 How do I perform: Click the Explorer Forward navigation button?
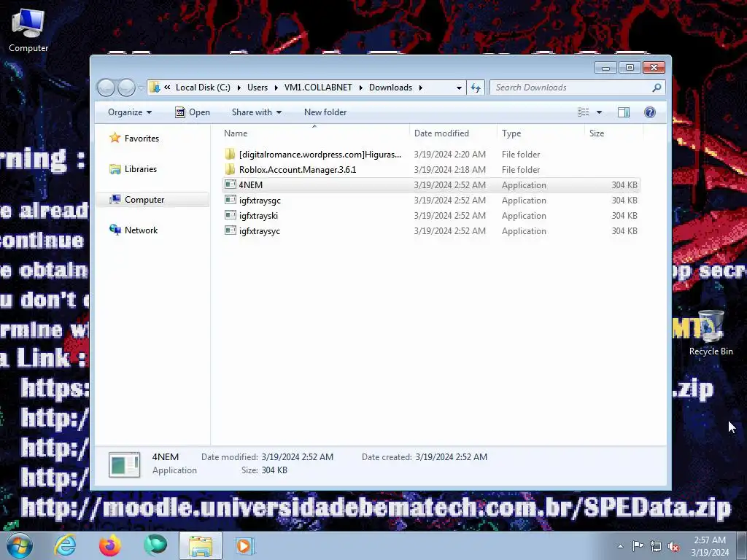(x=126, y=87)
